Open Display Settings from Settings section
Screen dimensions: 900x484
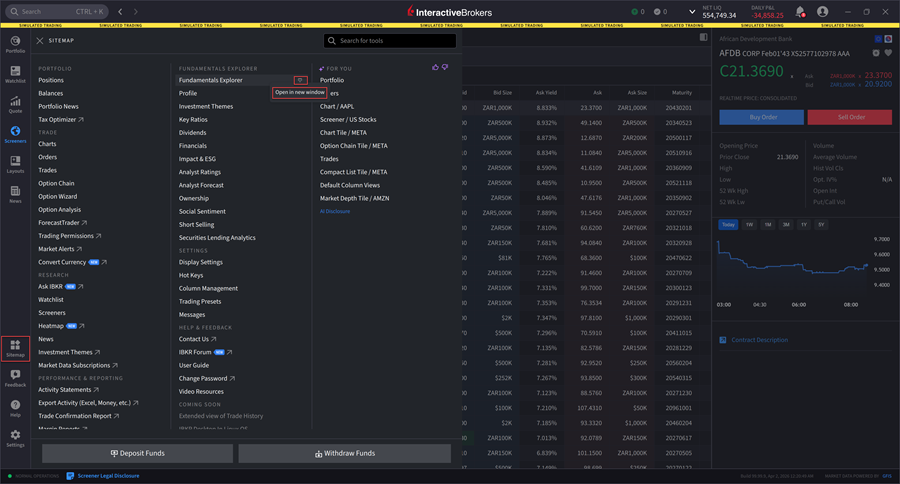(x=201, y=262)
